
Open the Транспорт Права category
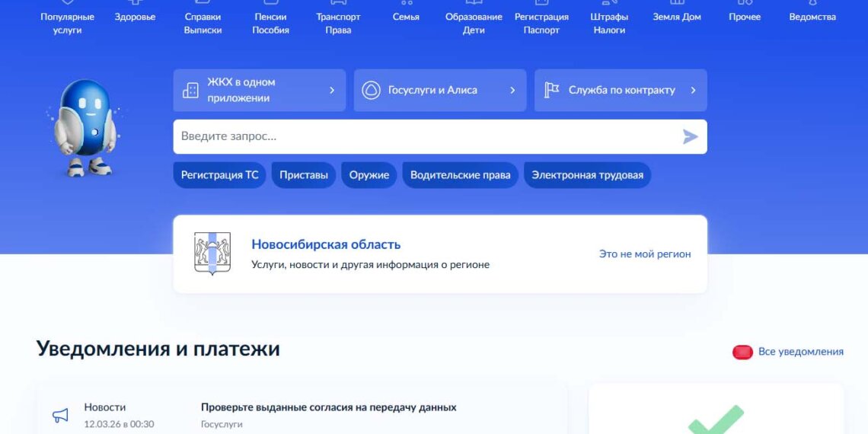tap(338, 24)
